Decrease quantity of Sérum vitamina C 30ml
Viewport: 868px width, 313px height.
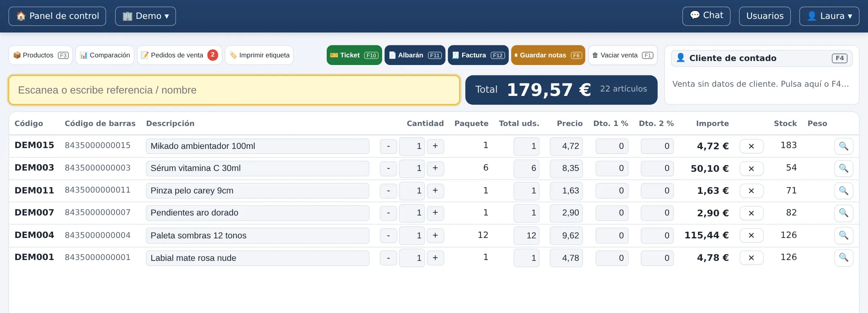coord(388,169)
